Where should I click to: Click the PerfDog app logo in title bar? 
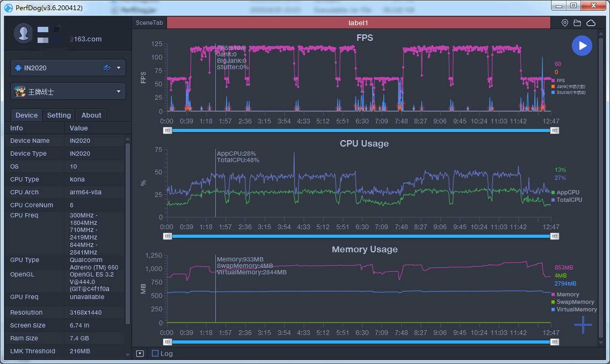point(8,8)
